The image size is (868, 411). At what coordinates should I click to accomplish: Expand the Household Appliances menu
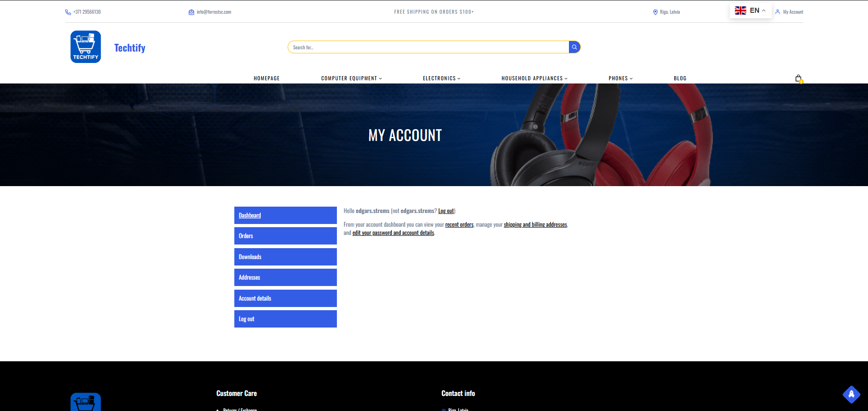534,78
